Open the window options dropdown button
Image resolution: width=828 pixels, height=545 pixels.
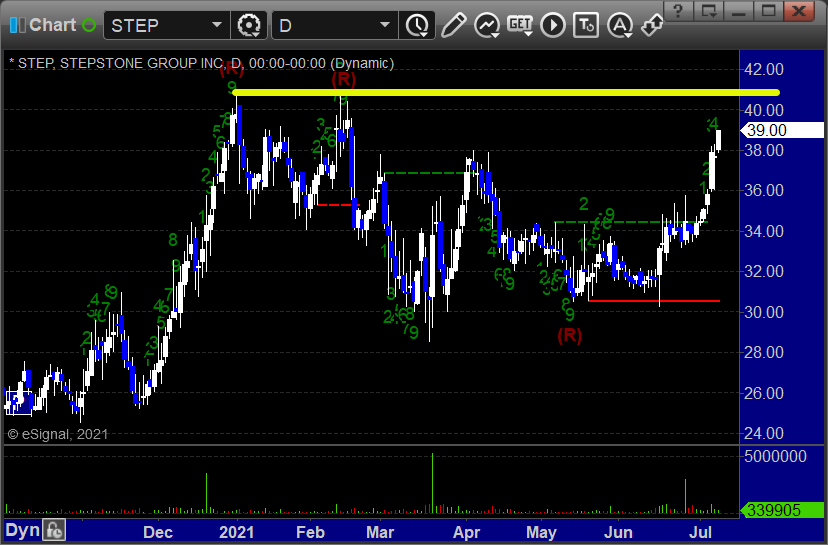[x=709, y=11]
